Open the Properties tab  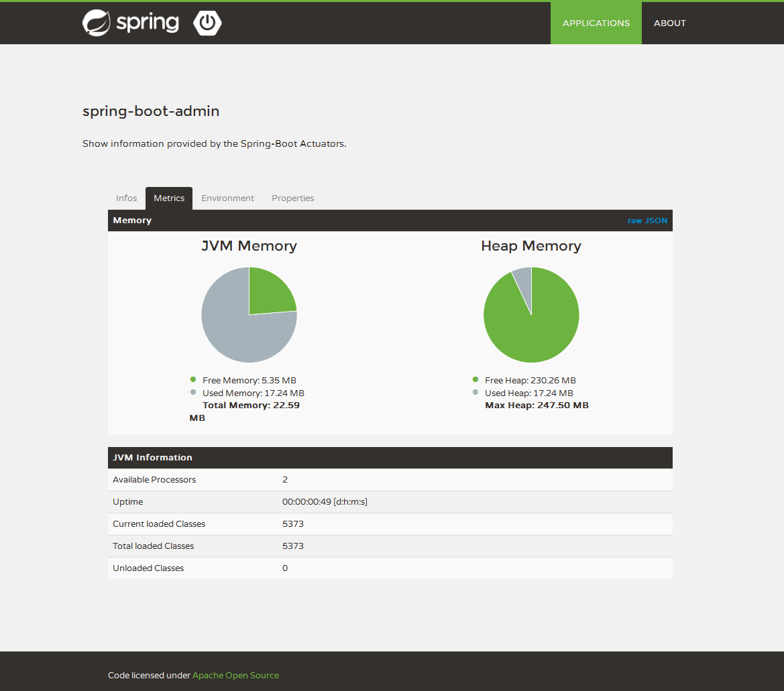tap(292, 198)
